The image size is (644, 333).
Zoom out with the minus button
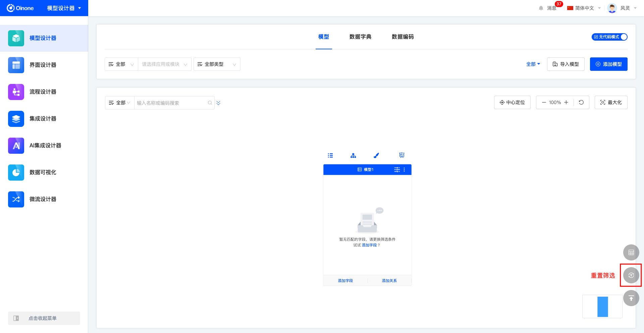point(544,102)
